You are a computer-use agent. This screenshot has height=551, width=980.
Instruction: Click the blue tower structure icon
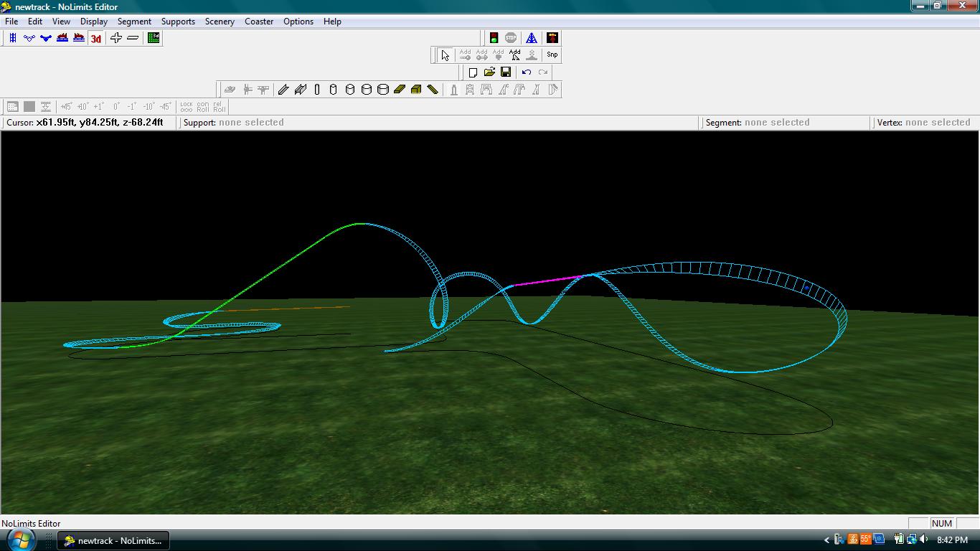[532, 38]
